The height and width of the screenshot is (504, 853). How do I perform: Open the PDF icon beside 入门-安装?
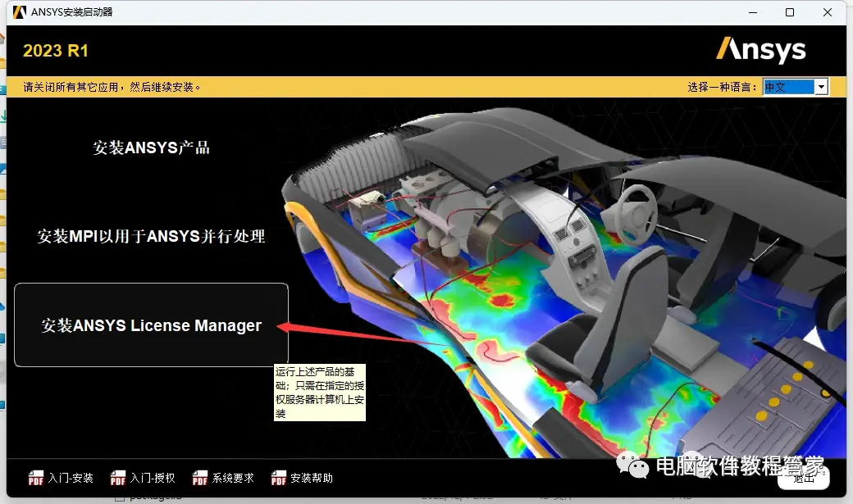tap(36, 478)
